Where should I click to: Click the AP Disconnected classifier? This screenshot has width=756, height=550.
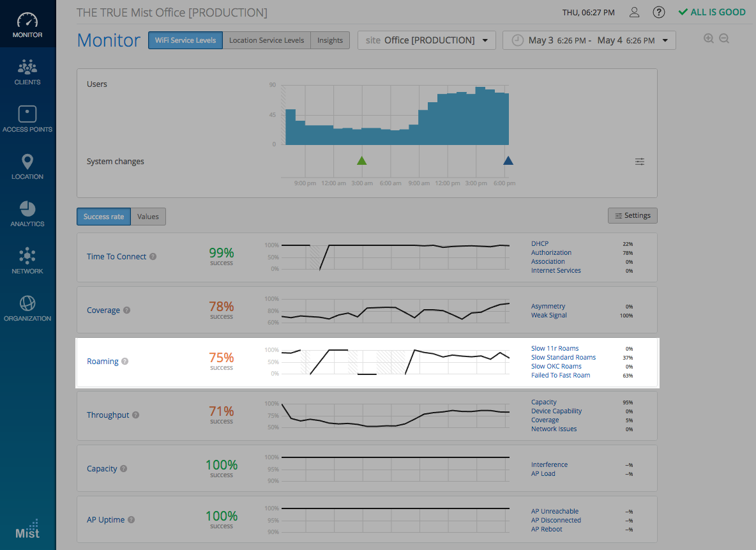click(x=556, y=520)
